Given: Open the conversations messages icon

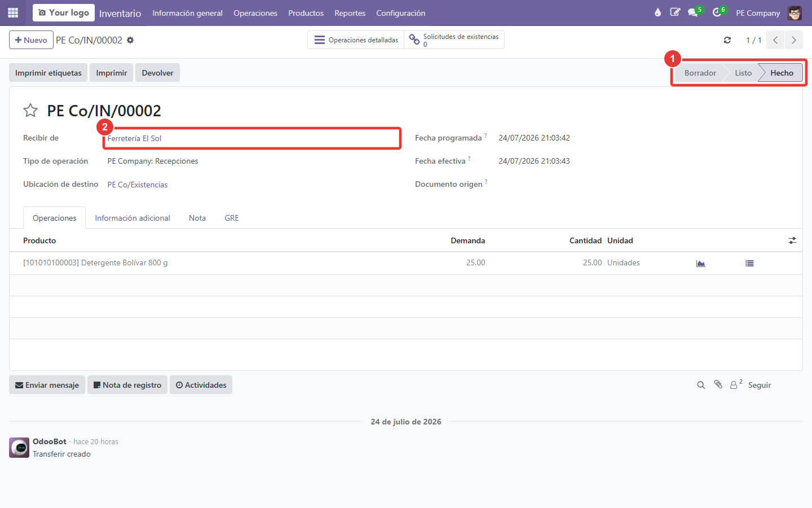Looking at the screenshot, I should (x=694, y=12).
